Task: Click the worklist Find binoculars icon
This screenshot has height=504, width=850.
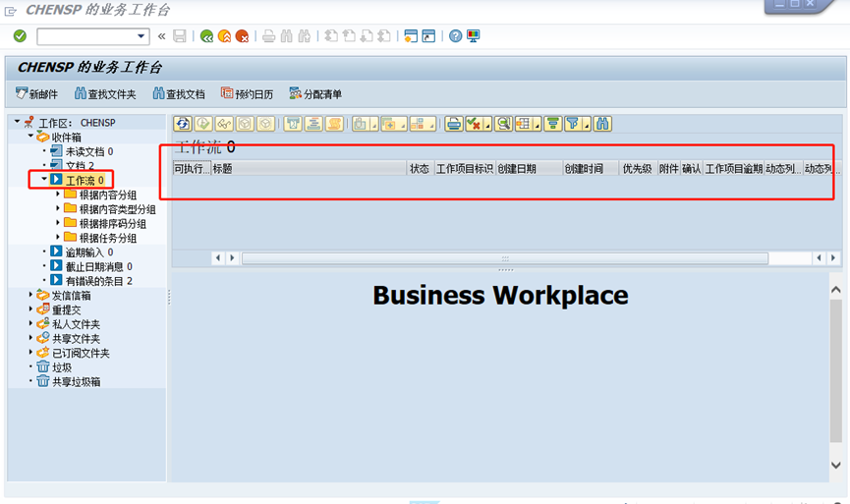Action: click(x=602, y=124)
